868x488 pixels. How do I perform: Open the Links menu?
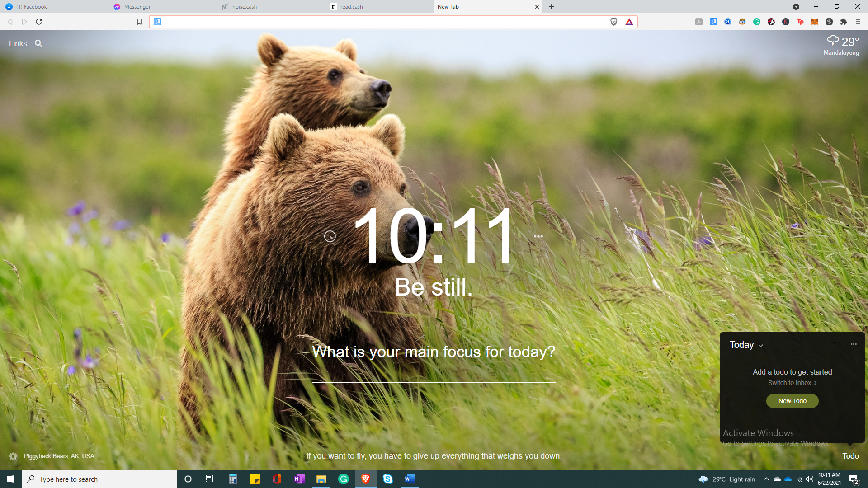tap(18, 43)
